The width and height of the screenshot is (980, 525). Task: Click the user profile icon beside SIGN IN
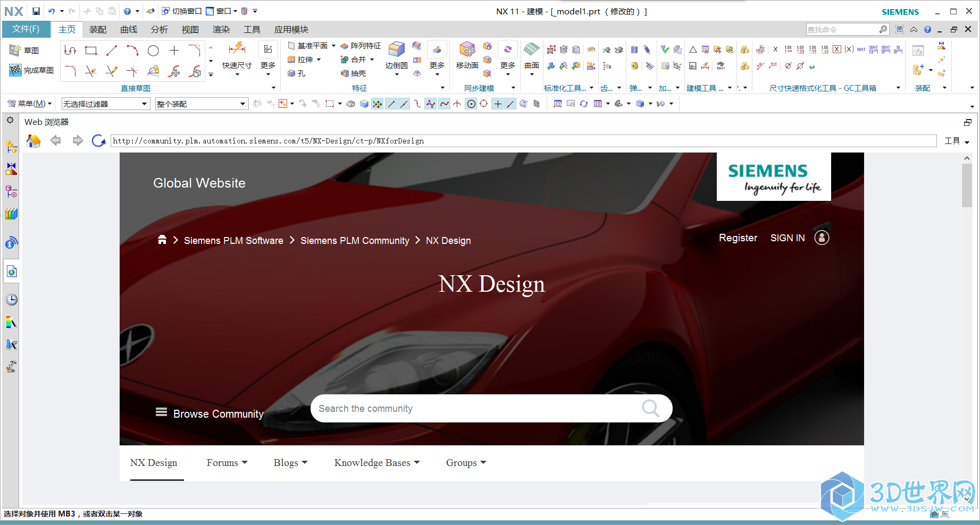822,238
